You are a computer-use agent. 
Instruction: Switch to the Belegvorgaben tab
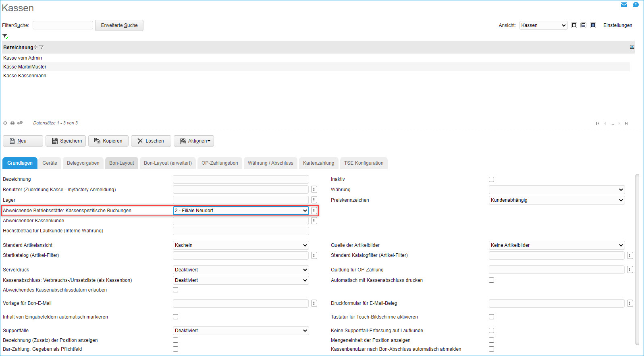(83, 163)
